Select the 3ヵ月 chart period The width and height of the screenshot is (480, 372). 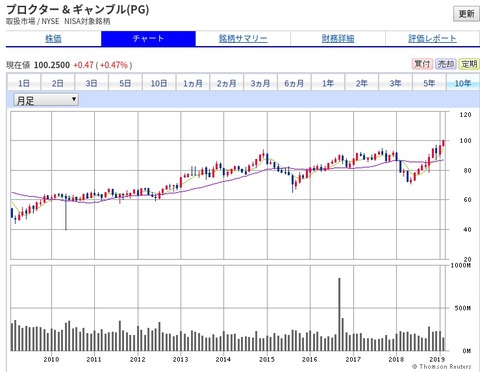click(260, 83)
